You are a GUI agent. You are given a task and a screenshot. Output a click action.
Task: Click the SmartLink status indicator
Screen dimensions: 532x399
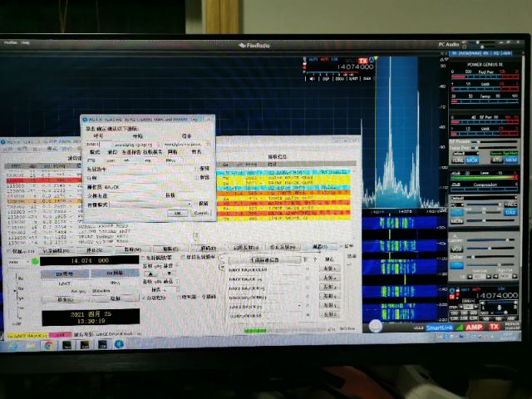click(440, 328)
